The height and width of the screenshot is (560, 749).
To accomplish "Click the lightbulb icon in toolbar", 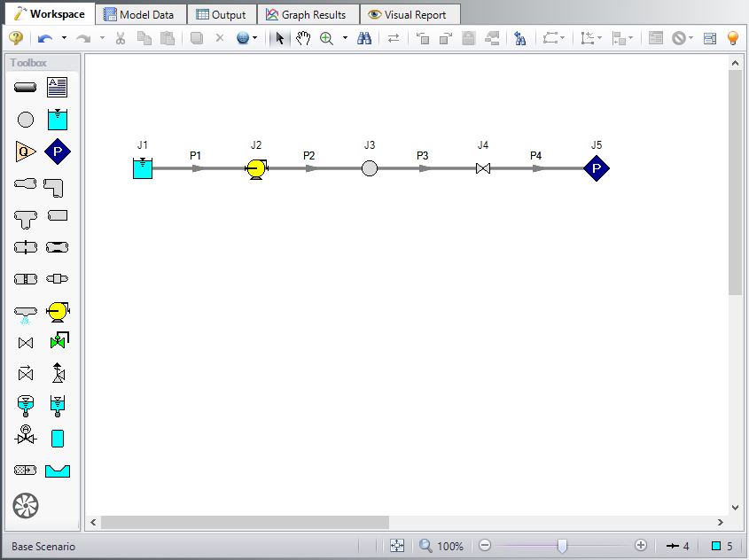I will (x=733, y=38).
